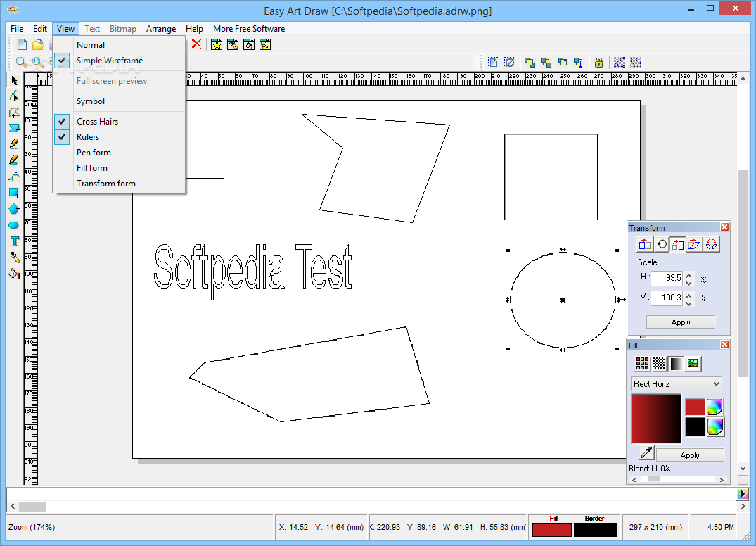Viewport: 756px width, 546px height.
Task: Click the Open file folder icon
Action: tap(37, 45)
